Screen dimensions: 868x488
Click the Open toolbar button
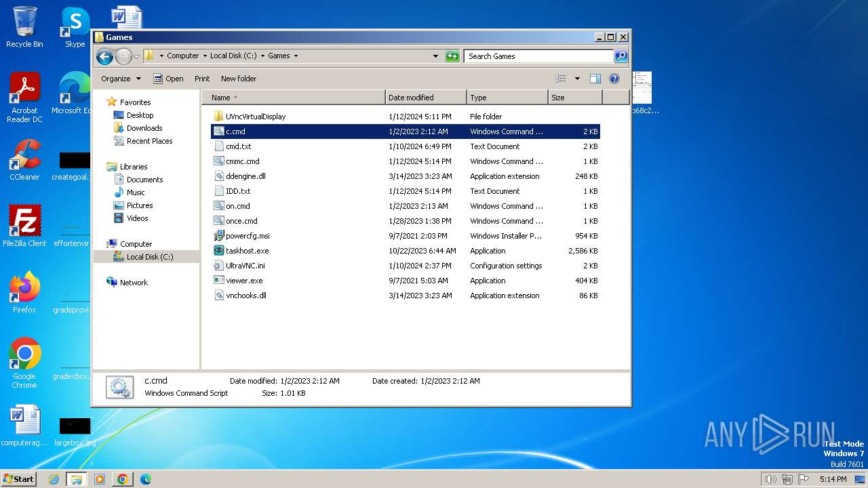coord(168,79)
